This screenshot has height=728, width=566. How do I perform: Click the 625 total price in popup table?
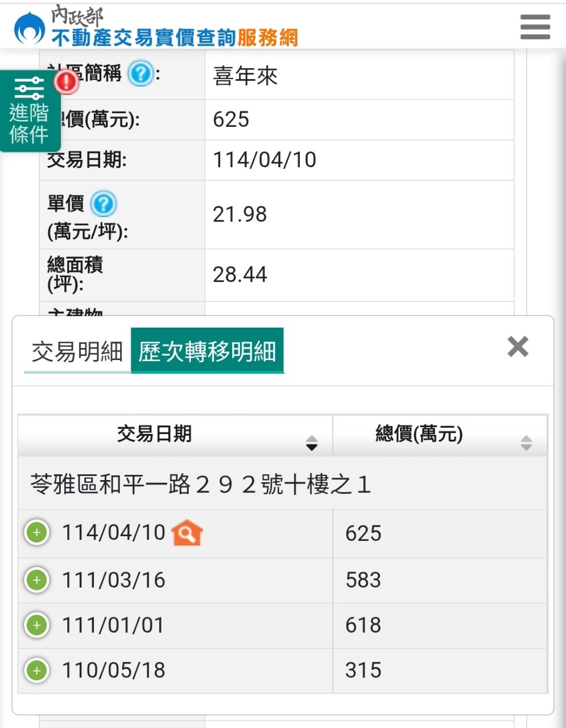pyautogui.click(x=363, y=533)
